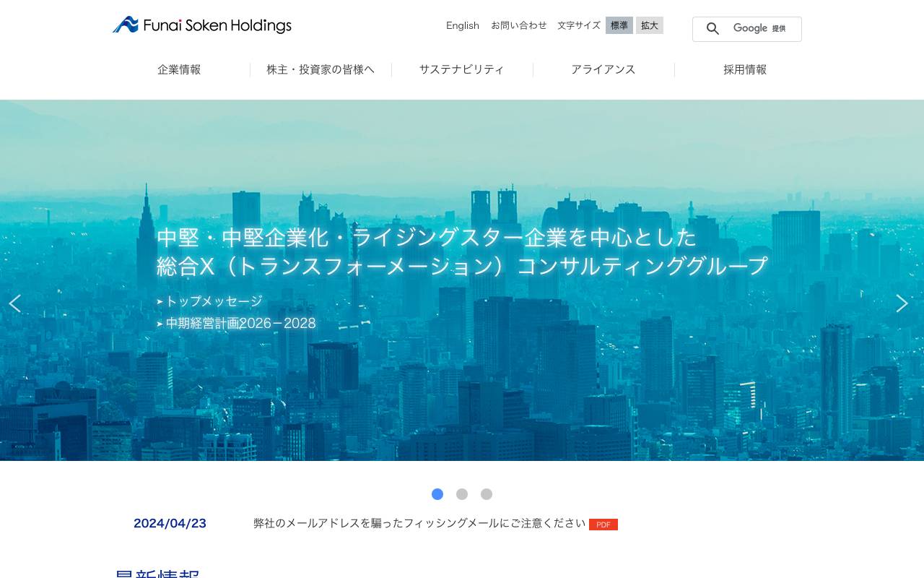Select the second carousel dot indicator

462,494
